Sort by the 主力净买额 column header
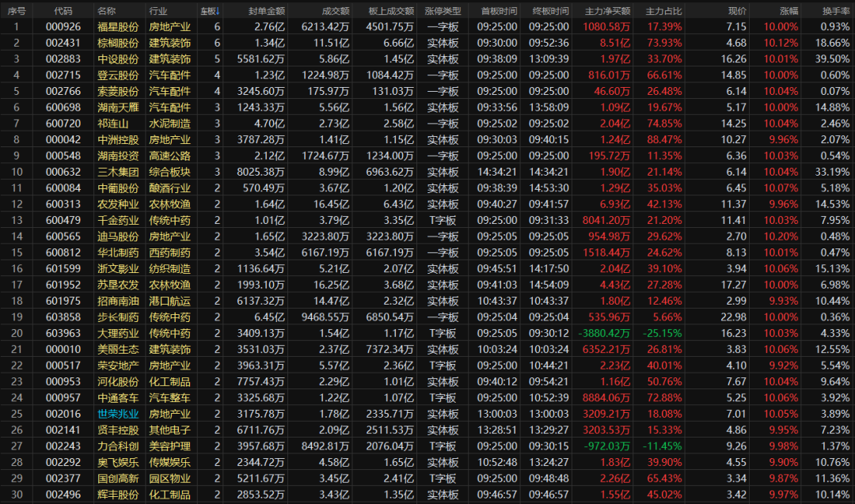The width and height of the screenshot is (855, 504). pyautogui.click(x=607, y=11)
